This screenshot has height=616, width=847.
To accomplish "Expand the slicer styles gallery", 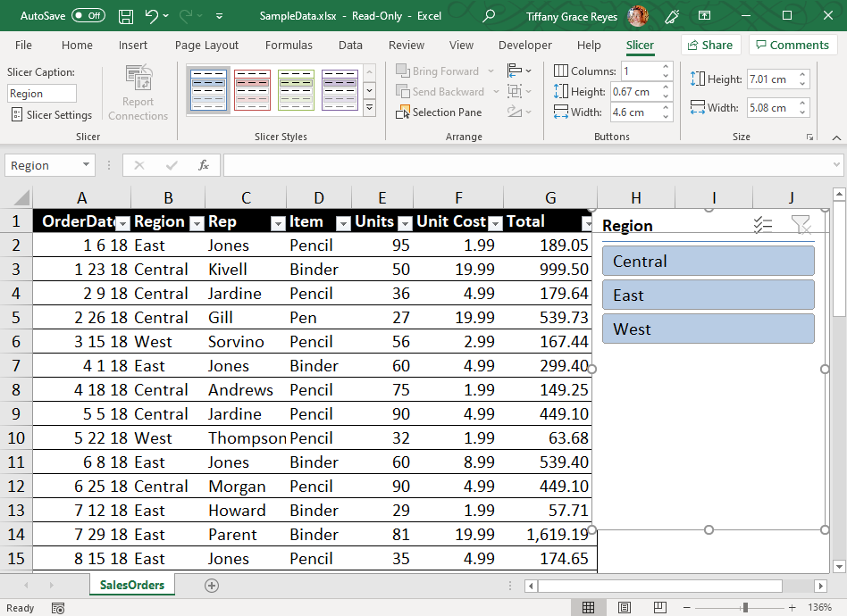I will 370,108.
